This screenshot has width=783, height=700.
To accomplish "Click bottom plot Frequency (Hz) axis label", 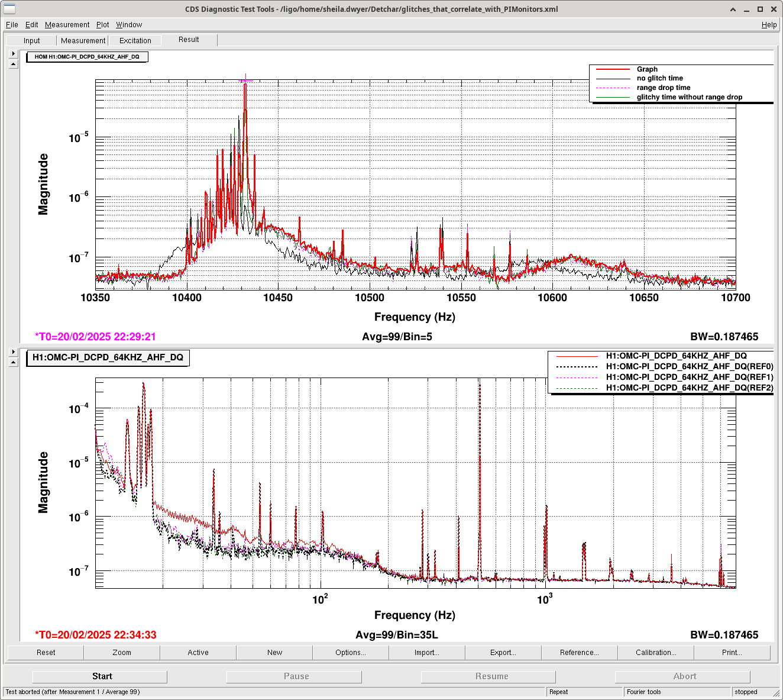I will tap(415, 615).
